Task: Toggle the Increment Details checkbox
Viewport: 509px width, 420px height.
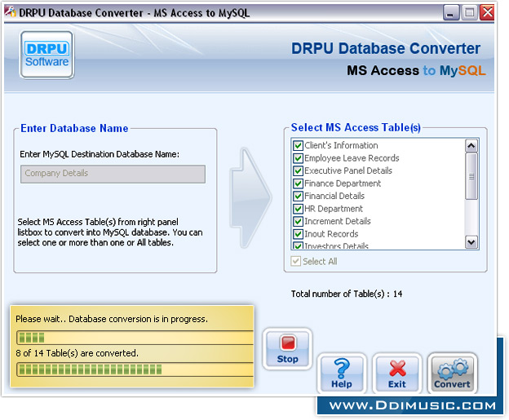Action: [x=298, y=221]
